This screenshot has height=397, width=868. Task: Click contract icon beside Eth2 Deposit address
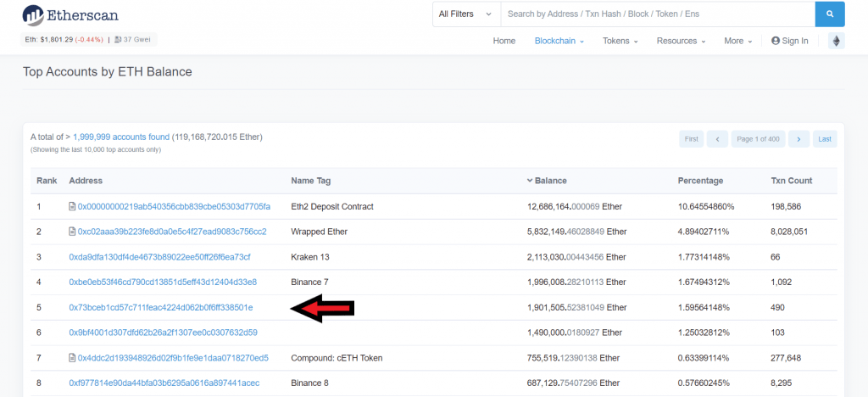[73, 207]
